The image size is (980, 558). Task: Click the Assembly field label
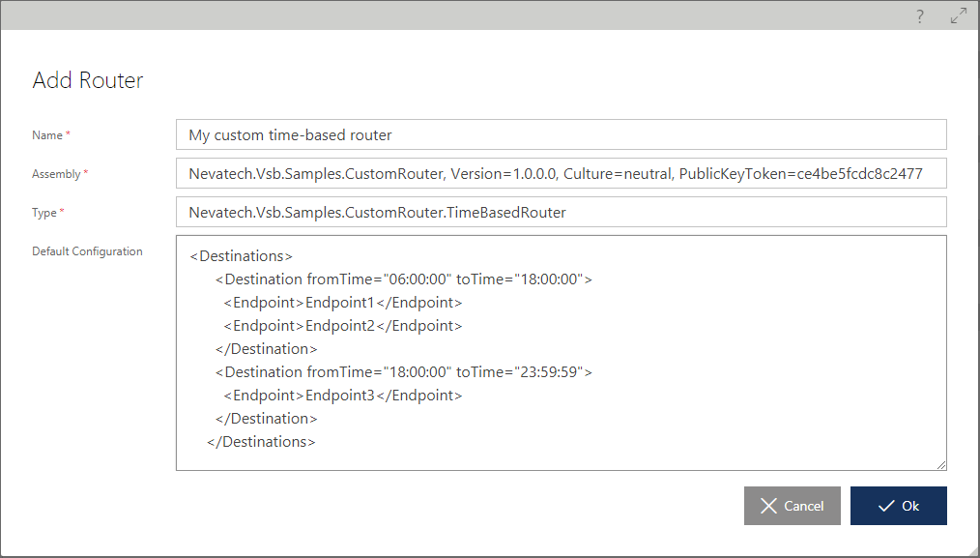coord(56,174)
